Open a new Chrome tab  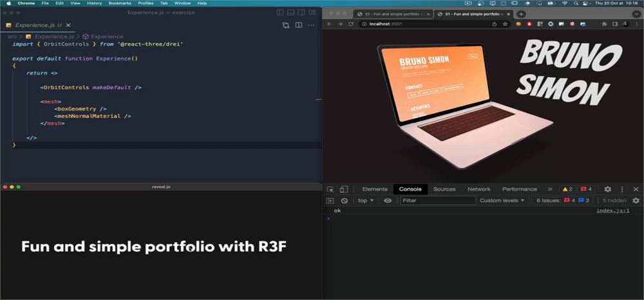[x=521, y=14]
